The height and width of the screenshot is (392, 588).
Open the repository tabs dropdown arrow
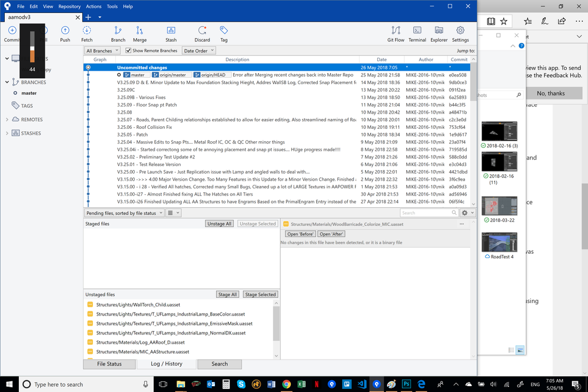[x=99, y=17]
